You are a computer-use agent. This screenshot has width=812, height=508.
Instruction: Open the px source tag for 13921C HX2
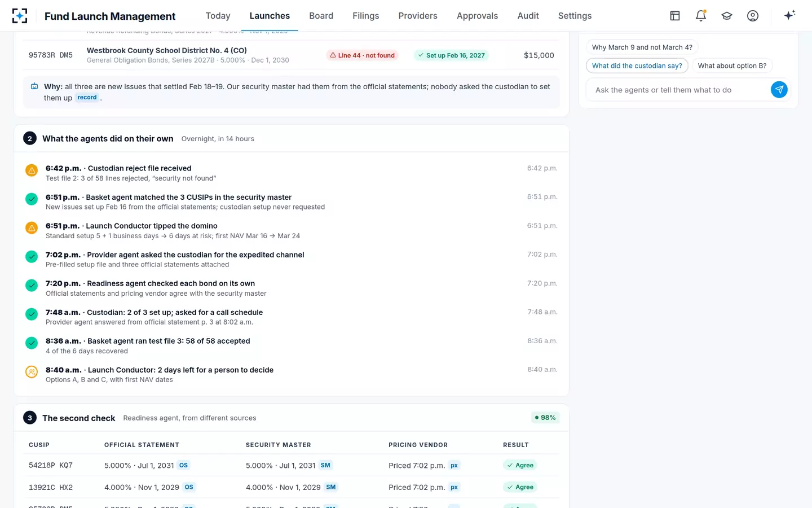pyautogui.click(x=454, y=487)
